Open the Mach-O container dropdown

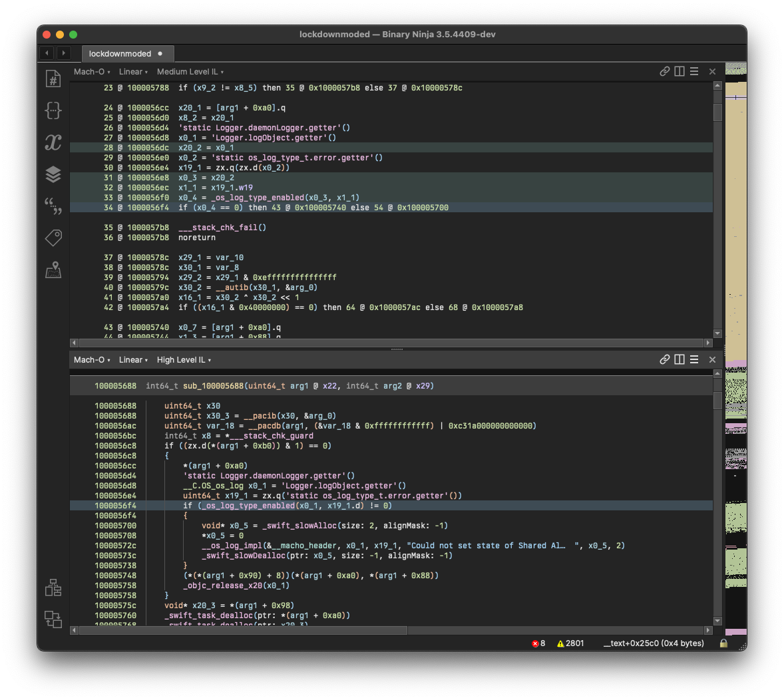(x=91, y=71)
